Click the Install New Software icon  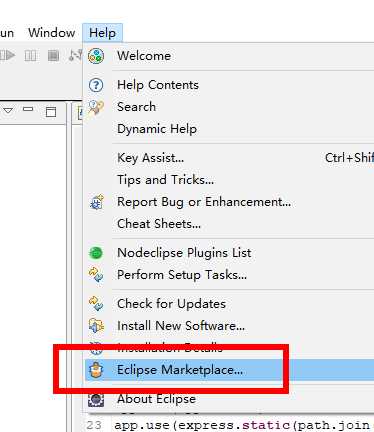click(x=96, y=326)
